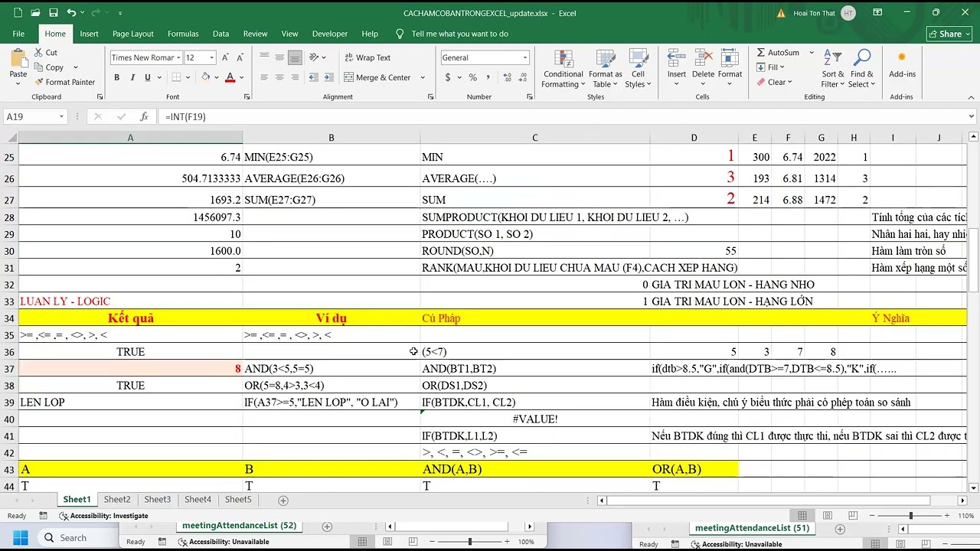Expand the Merge & Center dropdown arrow
This screenshot has height=551, width=980.
[422, 77]
